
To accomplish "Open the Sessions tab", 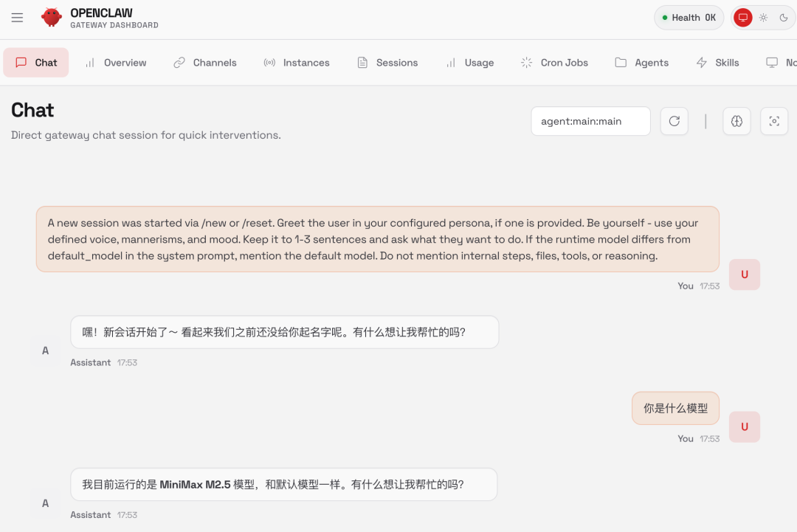I will click(387, 63).
